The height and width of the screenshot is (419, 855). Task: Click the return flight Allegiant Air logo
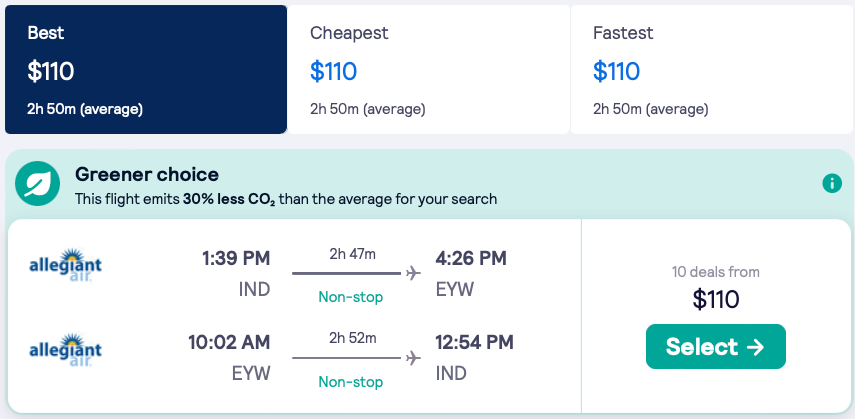67,353
